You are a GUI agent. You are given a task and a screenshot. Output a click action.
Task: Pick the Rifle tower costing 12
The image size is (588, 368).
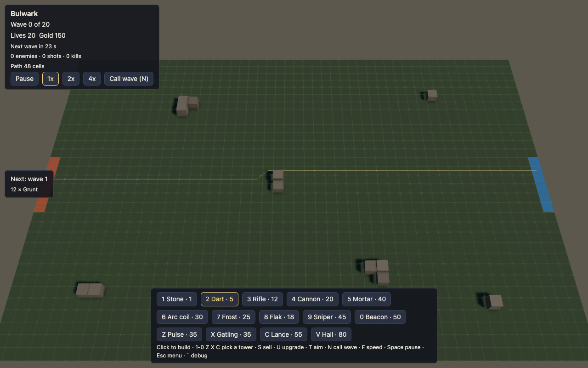coord(262,299)
